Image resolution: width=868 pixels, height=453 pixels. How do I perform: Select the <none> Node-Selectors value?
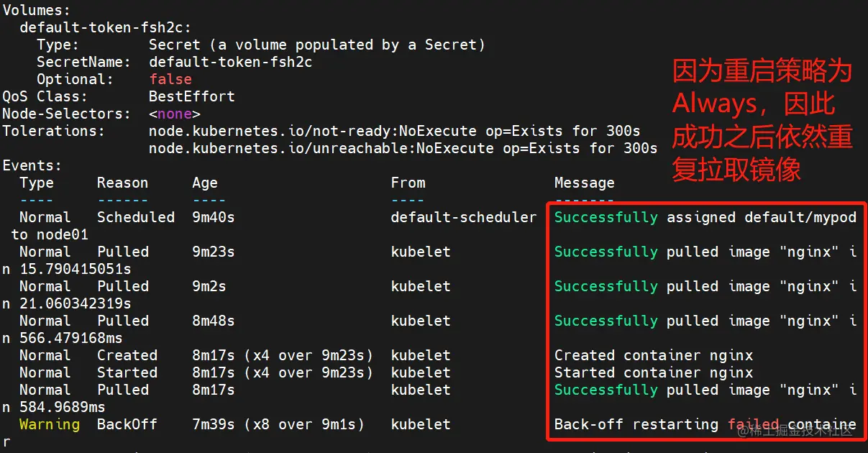point(174,114)
